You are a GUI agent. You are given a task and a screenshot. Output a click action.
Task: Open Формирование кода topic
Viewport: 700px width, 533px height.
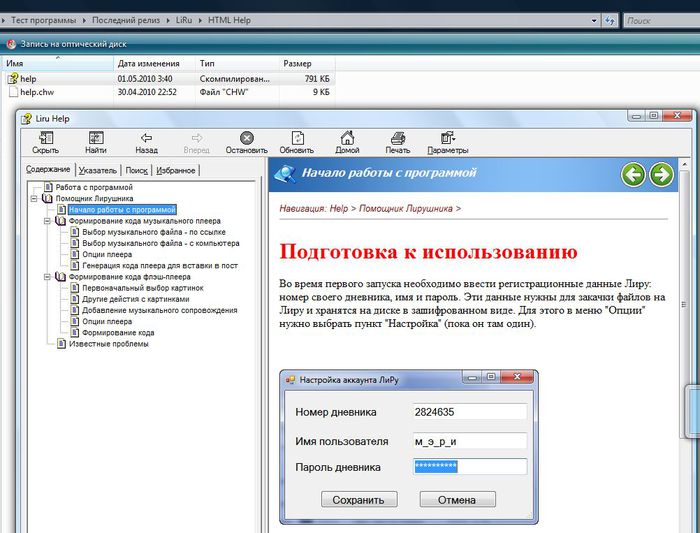pyautogui.click(x=118, y=333)
